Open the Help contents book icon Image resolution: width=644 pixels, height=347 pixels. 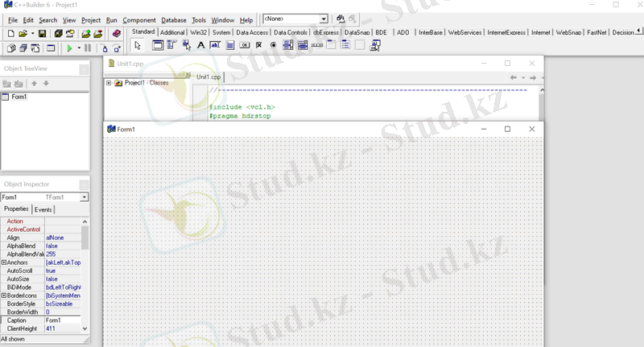[117, 34]
